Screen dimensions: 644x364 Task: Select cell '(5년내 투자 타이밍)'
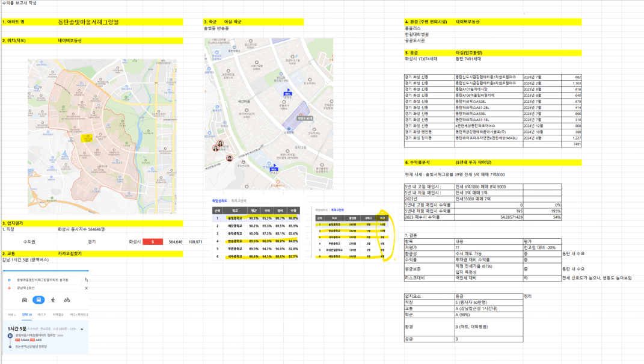click(x=474, y=162)
